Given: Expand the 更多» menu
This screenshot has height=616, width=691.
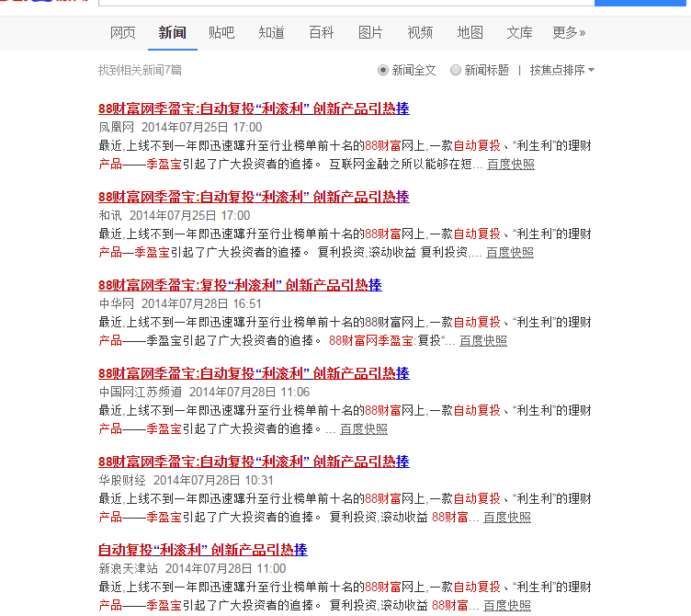Looking at the screenshot, I should (569, 32).
